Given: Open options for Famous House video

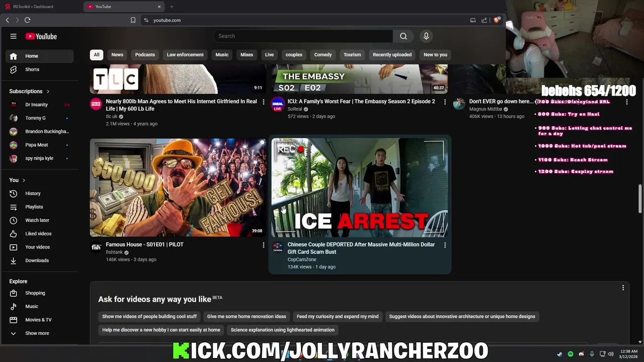Looking at the screenshot, I should click(263, 245).
